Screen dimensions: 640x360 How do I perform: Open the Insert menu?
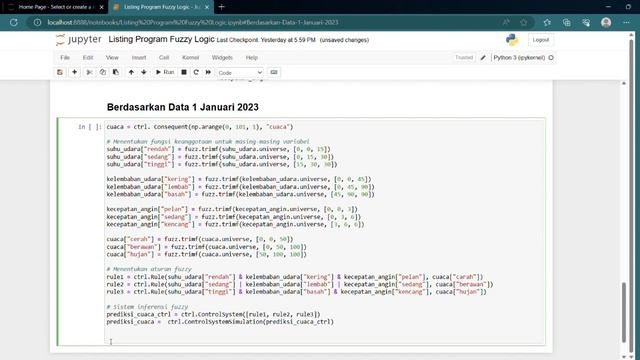point(139,58)
